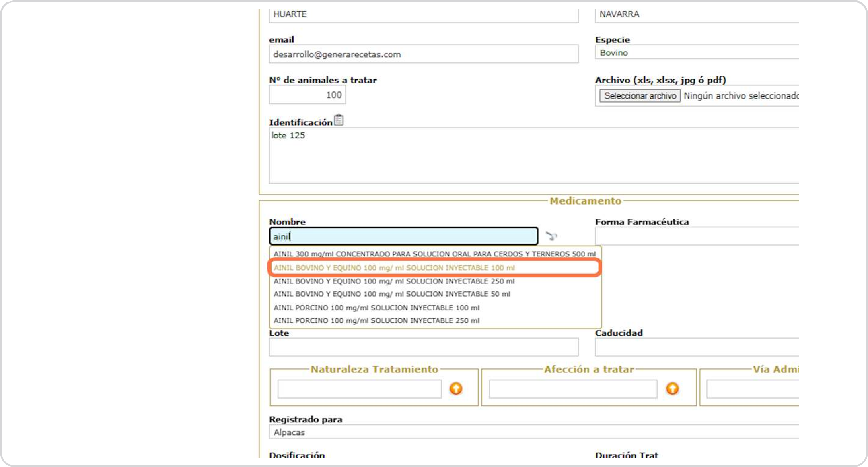Click the Lote input field

424,347
